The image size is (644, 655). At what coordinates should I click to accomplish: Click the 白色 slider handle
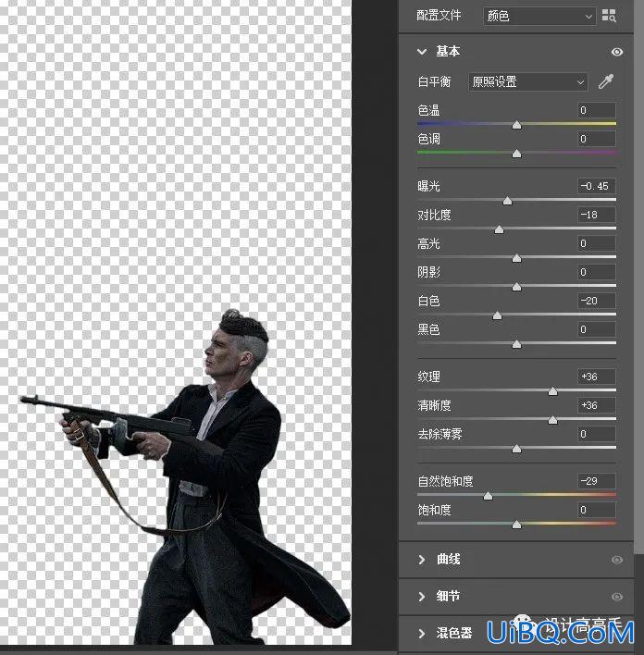pyautogui.click(x=497, y=315)
